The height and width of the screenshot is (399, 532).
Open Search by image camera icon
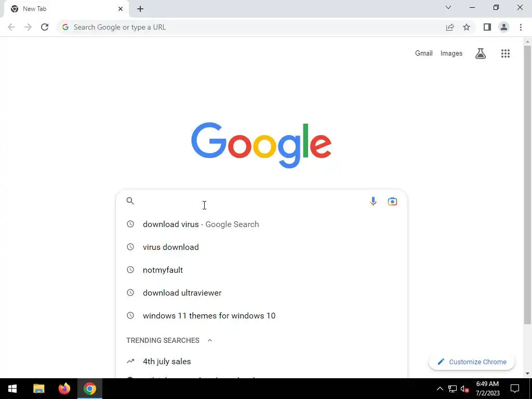(392, 201)
